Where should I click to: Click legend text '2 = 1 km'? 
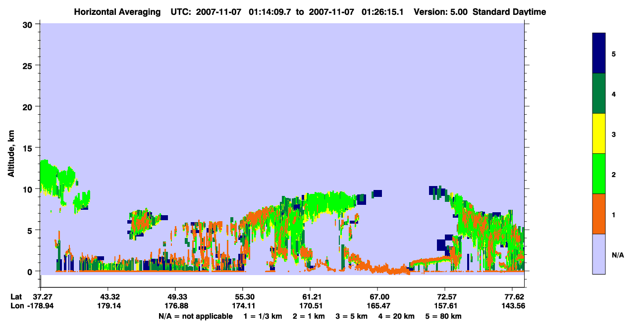[309, 316]
